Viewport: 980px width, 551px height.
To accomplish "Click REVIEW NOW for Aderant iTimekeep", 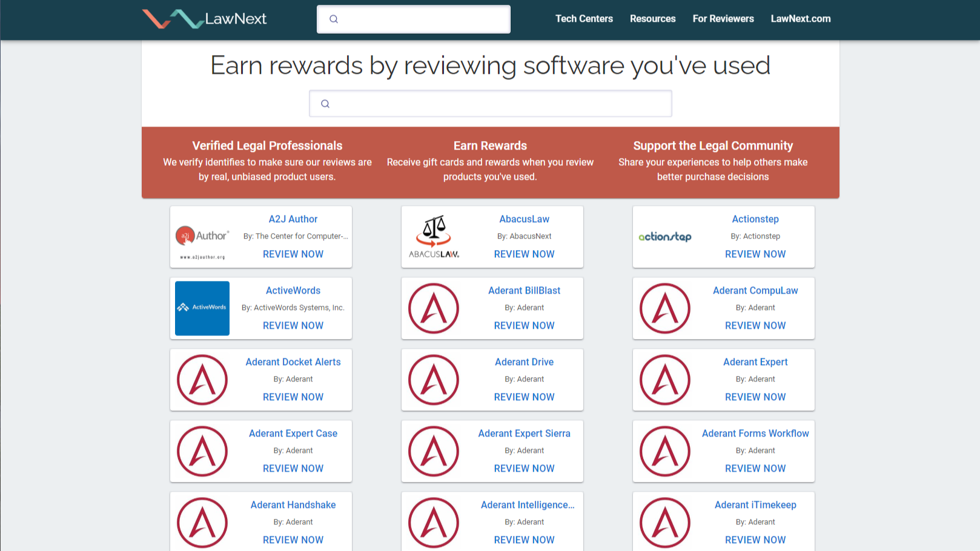I will coord(755,540).
